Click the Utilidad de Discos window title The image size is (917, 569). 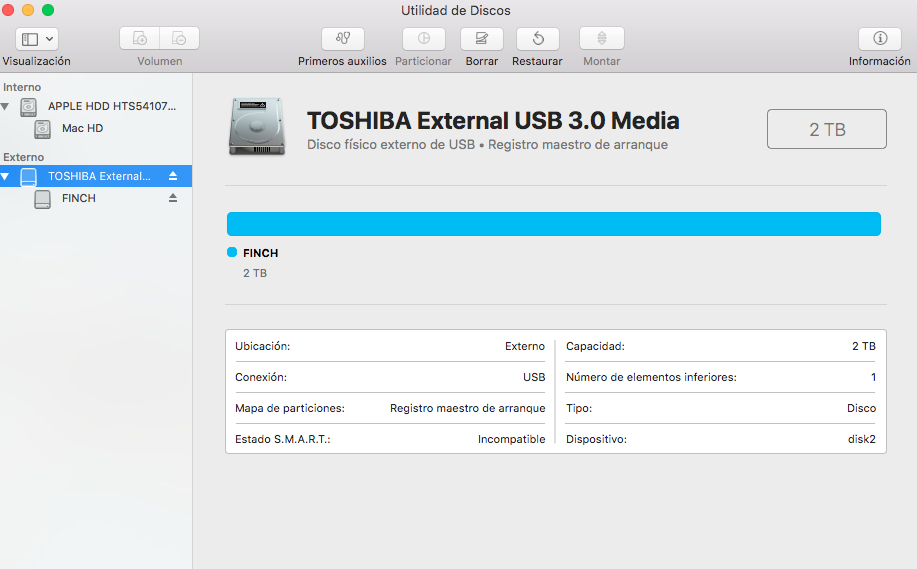coord(456,11)
